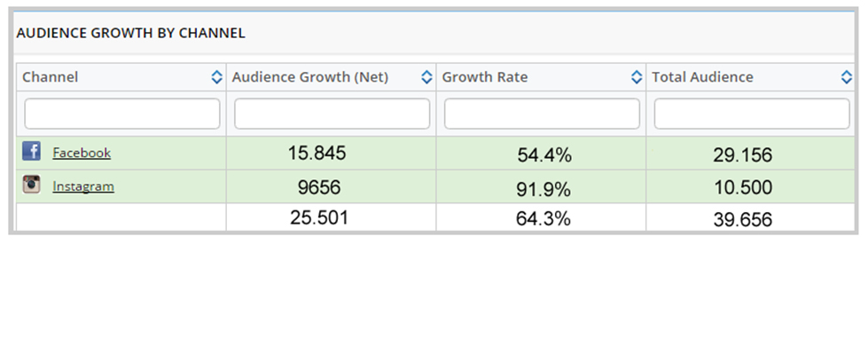This screenshot has height=347, width=868.
Task: Toggle sort arrows on Audience Growth column
Action: (x=426, y=77)
